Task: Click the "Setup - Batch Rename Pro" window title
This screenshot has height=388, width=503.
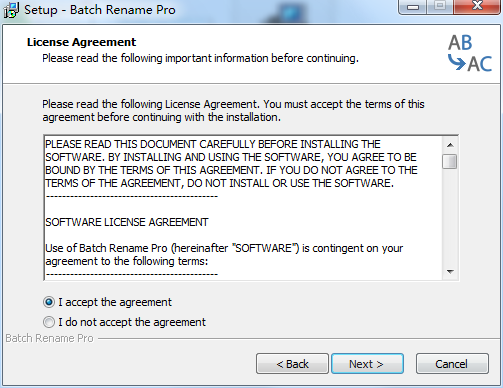Action: (x=100, y=10)
